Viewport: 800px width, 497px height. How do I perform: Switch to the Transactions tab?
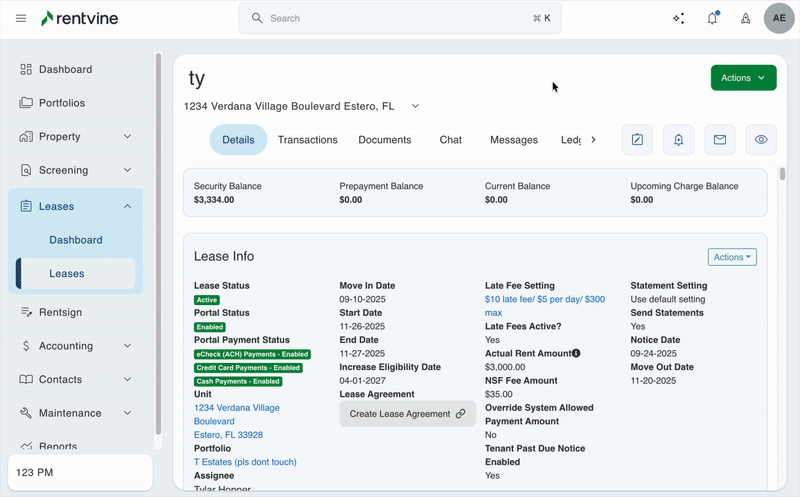[307, 140]
